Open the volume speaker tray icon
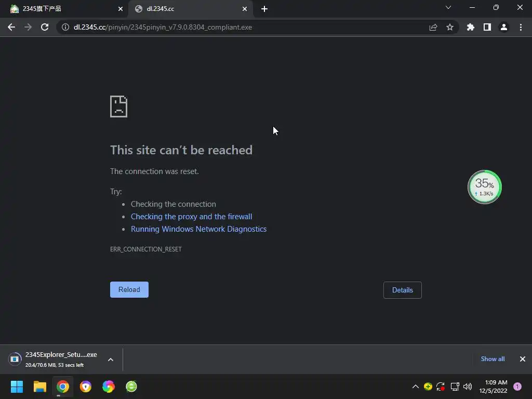532x399 pixels. pyautogui.click(x=468, y=387)
